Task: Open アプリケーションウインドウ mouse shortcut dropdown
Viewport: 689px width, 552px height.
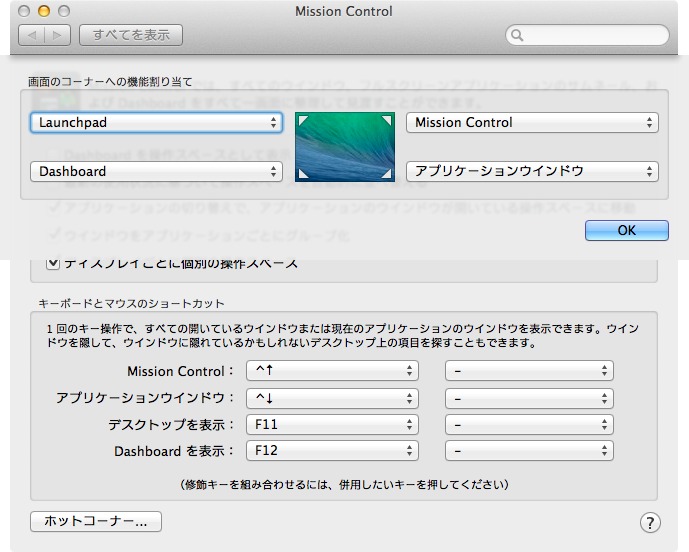Action: (529, 398)
